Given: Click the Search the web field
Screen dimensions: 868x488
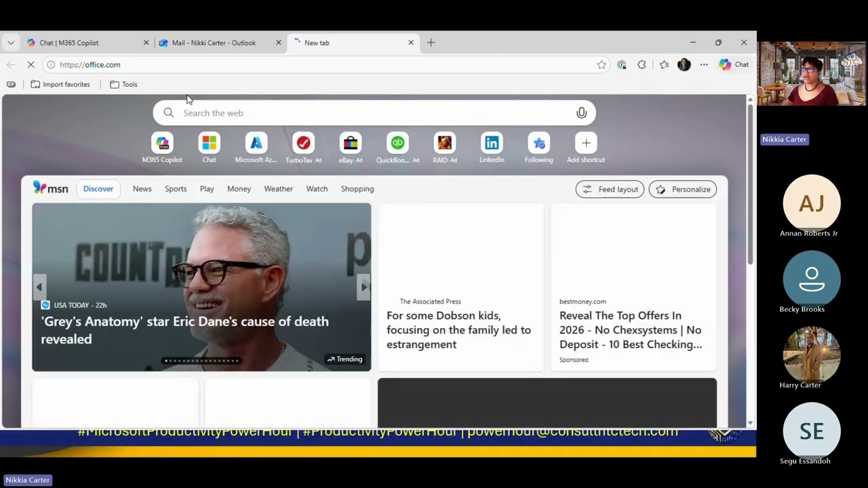Looking at the screenshot, I should click(x=374, y=113).
